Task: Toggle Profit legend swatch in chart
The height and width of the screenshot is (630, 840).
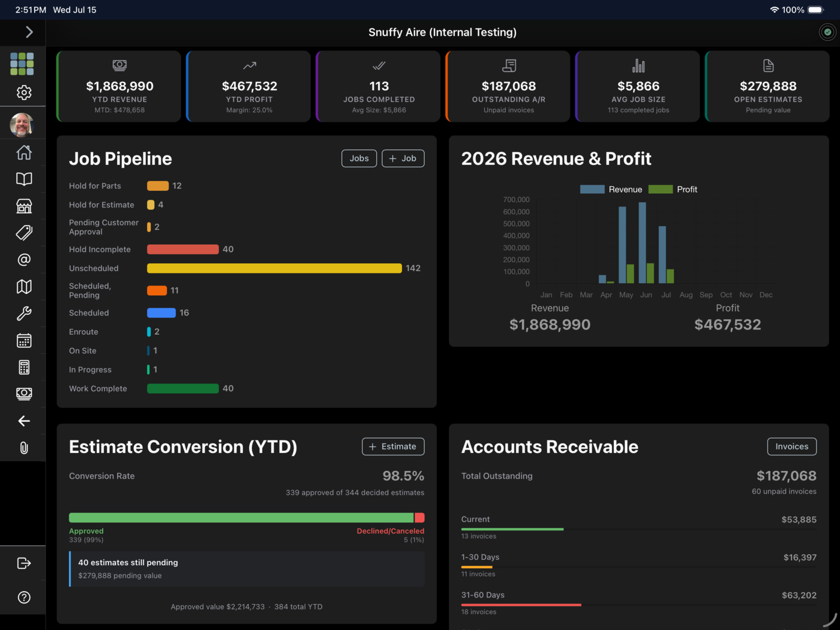Action: click(x=661, y=190)
